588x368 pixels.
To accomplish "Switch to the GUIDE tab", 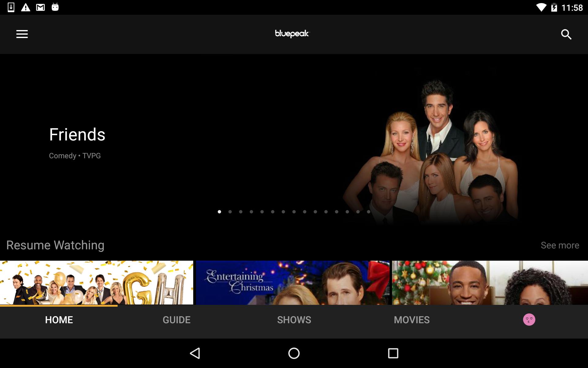I will (176, 320).
